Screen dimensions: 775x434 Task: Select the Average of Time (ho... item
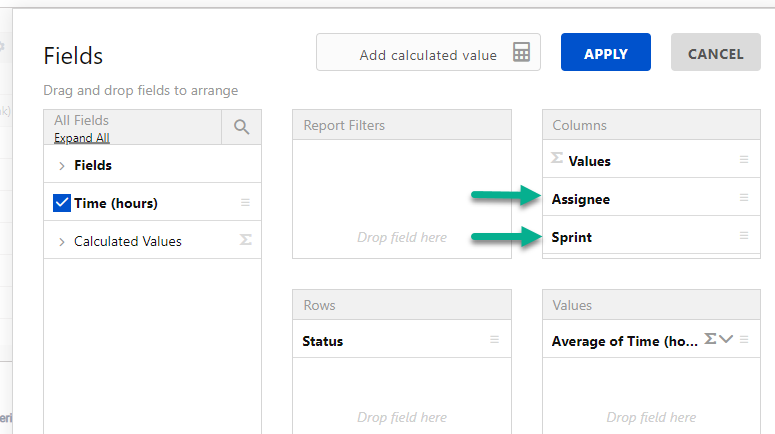click(x=651, y=339)
